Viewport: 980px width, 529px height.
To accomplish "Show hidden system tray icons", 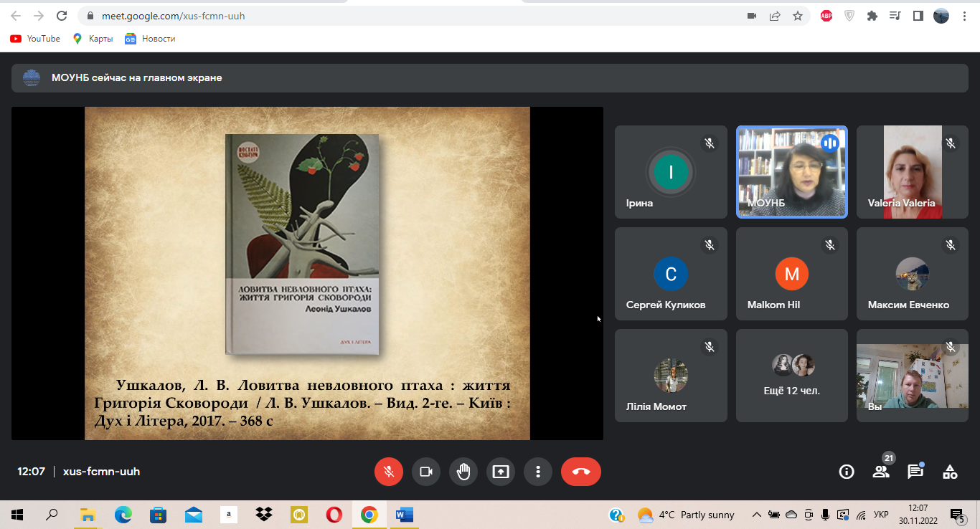I will point(756,515).
